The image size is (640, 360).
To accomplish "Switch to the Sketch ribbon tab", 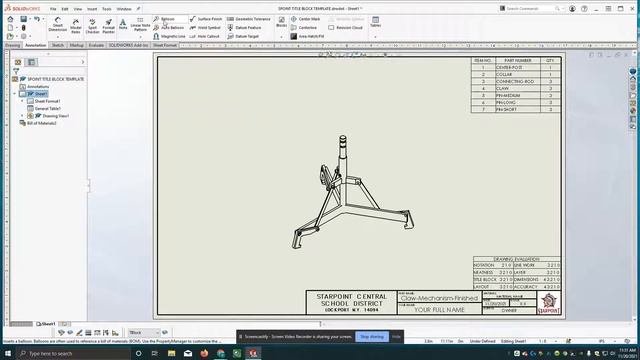I will click(x=58, y=45).
